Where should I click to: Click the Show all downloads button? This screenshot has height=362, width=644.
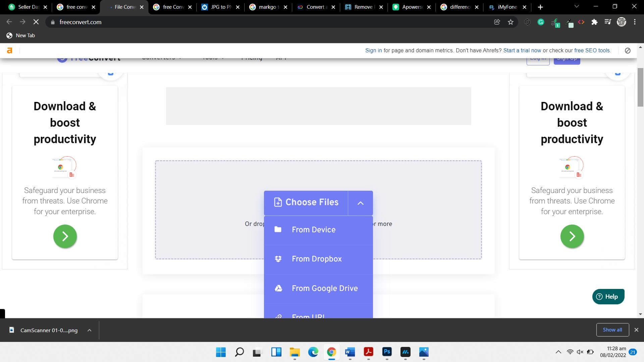click(x=612, y=329)
